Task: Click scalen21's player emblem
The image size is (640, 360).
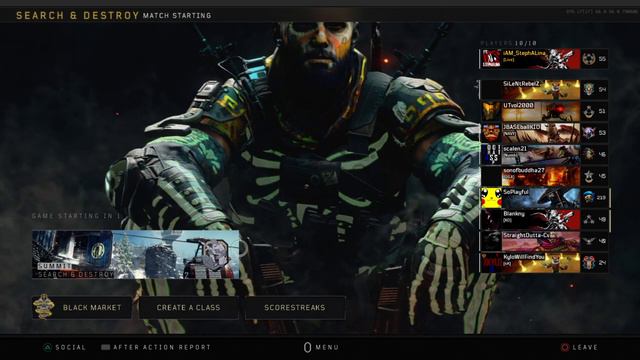Action: tap(491, 154)
